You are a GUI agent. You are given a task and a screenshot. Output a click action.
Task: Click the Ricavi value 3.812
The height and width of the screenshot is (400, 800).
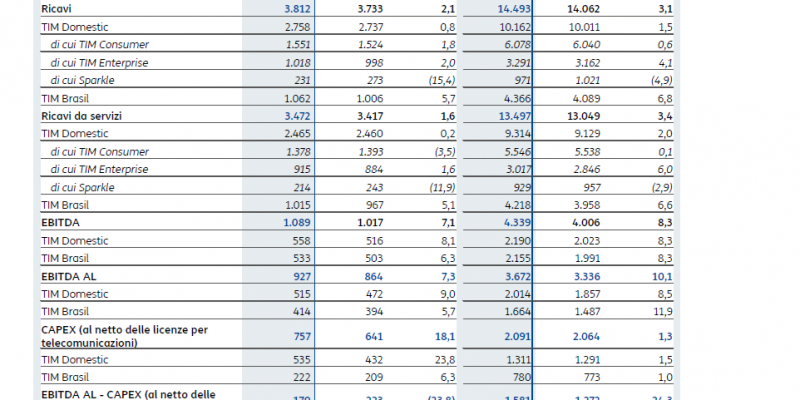tap(297, 9)
